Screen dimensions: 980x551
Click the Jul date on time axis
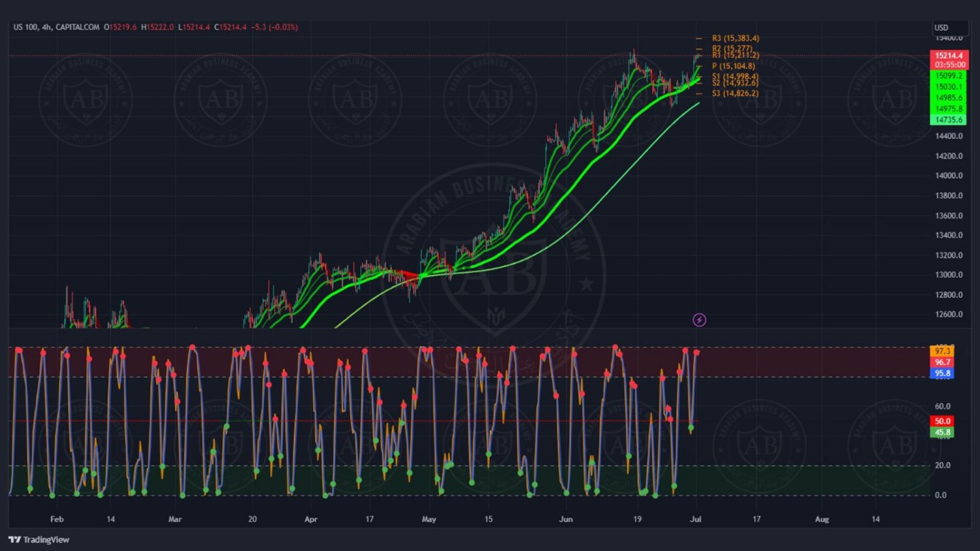click(x=696, y=520)
